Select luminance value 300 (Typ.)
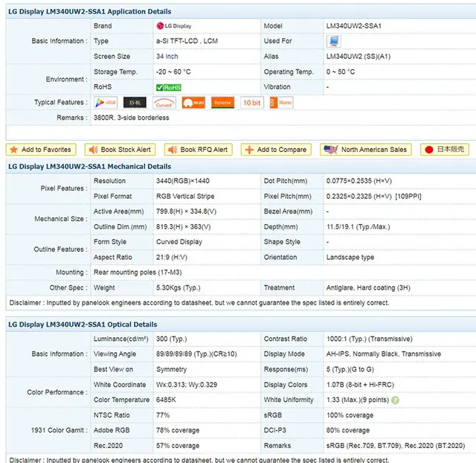The image size is (476, 463). click(x=172, y=339)
